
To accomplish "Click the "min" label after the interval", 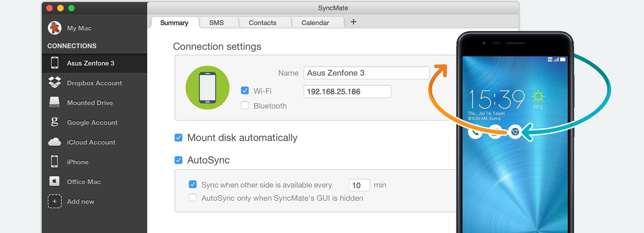I will [380, 185].
